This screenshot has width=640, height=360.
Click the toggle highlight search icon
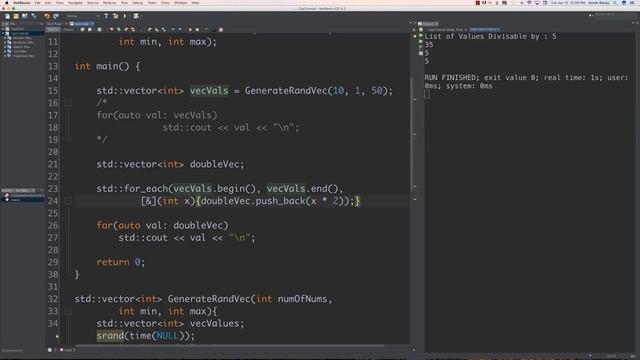[x=133, y=29]
